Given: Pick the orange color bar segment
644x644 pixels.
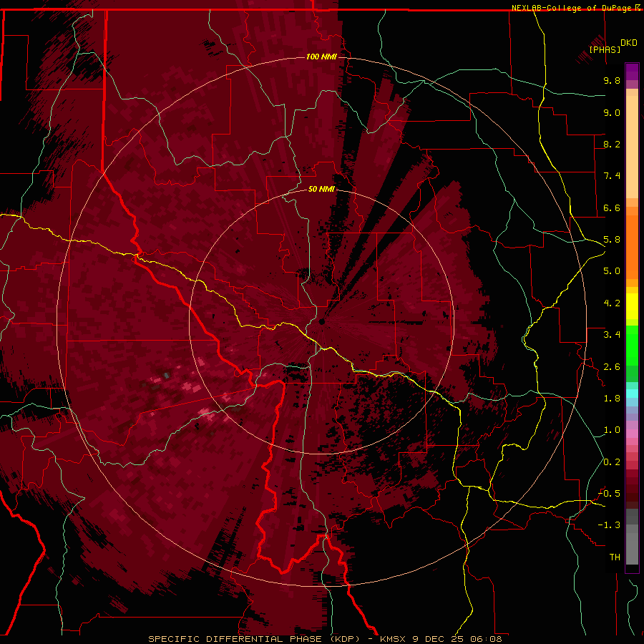Looking at the screenshot, I should coord(632,248).
